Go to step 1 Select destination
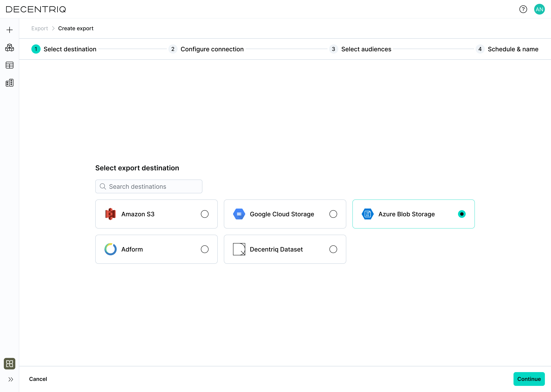The image size is (551, 392). click(64, 49)
